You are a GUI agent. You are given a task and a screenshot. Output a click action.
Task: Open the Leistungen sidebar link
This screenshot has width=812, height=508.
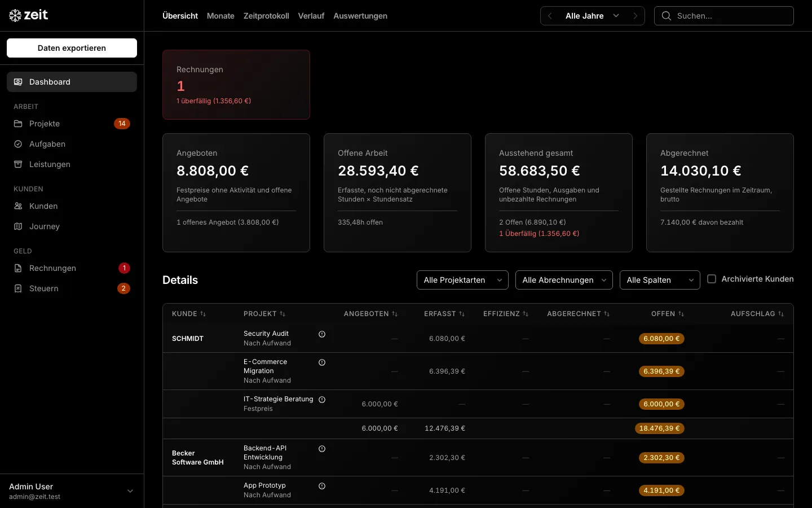pos(72,164)
